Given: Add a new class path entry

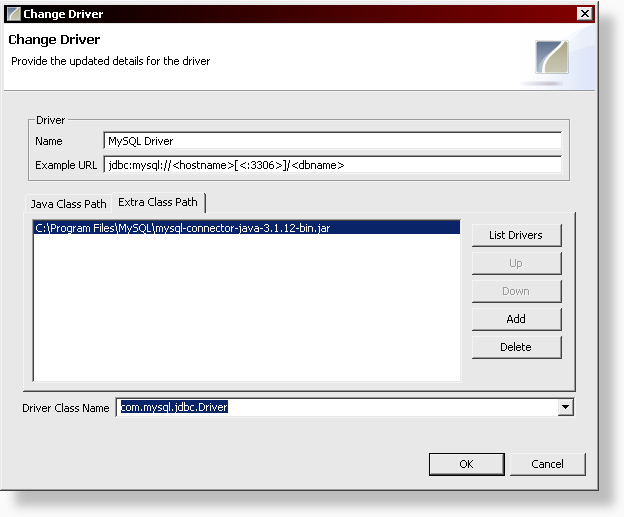Looking at the screenshot, I should pos(516,319).
